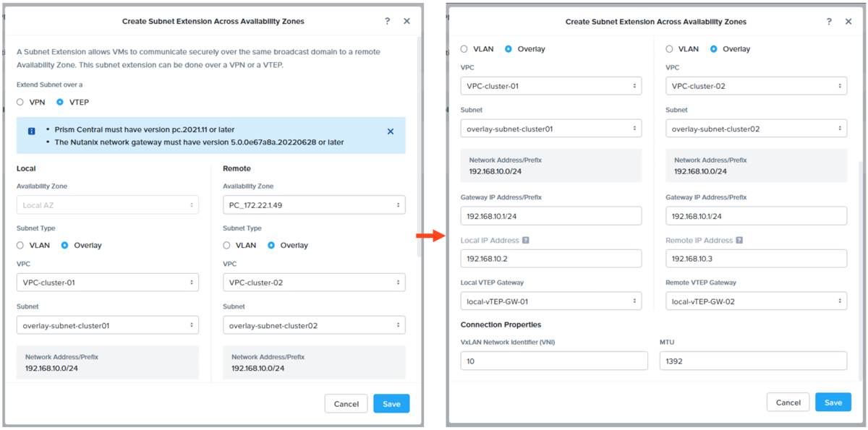This screenshot has width=868, height=430.
Task: Select remote Overlay radio in right dialog
Action: pos(714,49)
